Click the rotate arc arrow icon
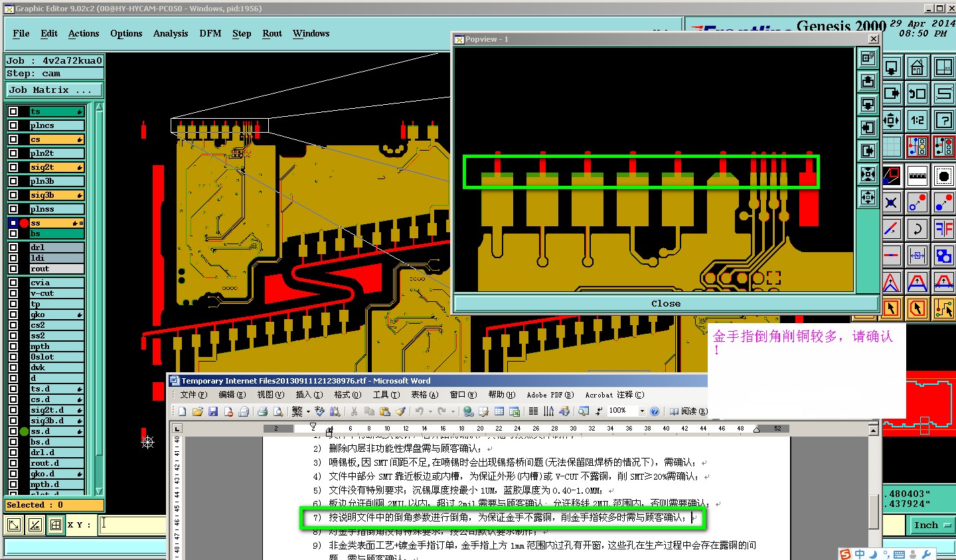 (x=917, y=229)
